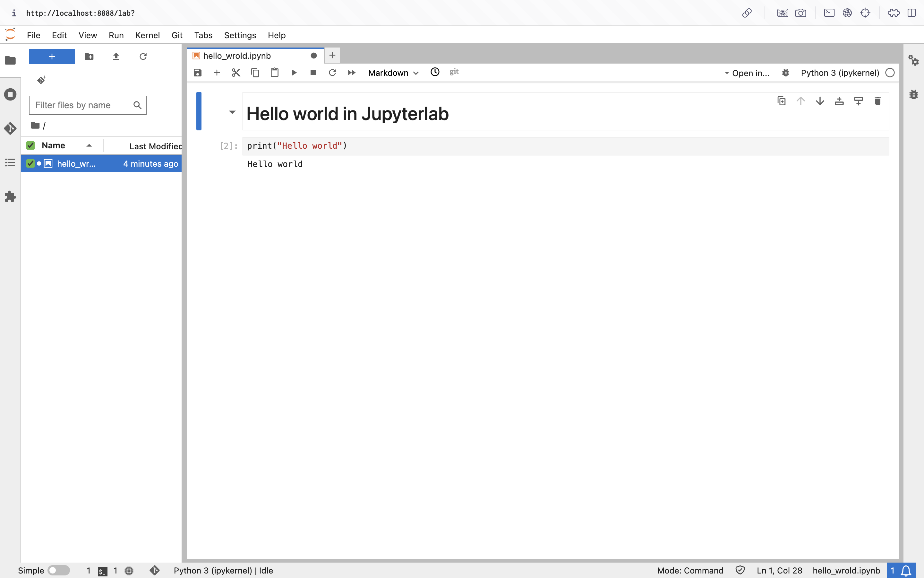The height and width of the screenshot is (578, 924).
Task: Move the heading cell down
Action: point(820,101)
